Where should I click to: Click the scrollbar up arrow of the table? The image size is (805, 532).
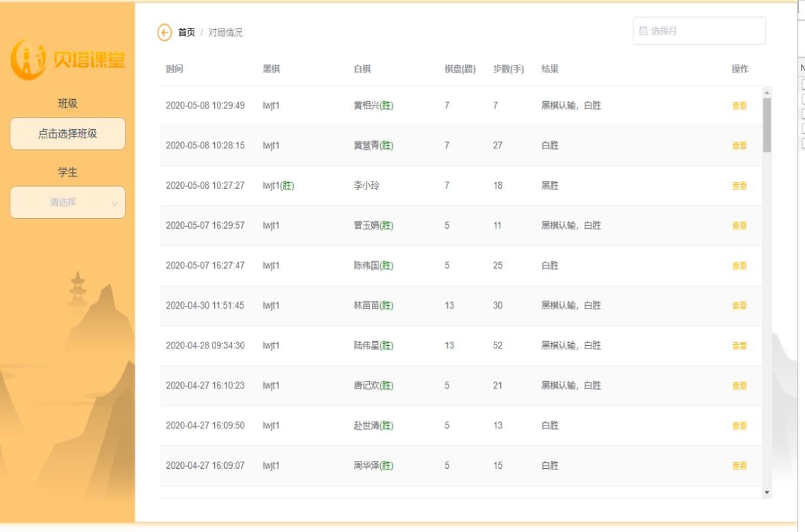tap(766, 94)
